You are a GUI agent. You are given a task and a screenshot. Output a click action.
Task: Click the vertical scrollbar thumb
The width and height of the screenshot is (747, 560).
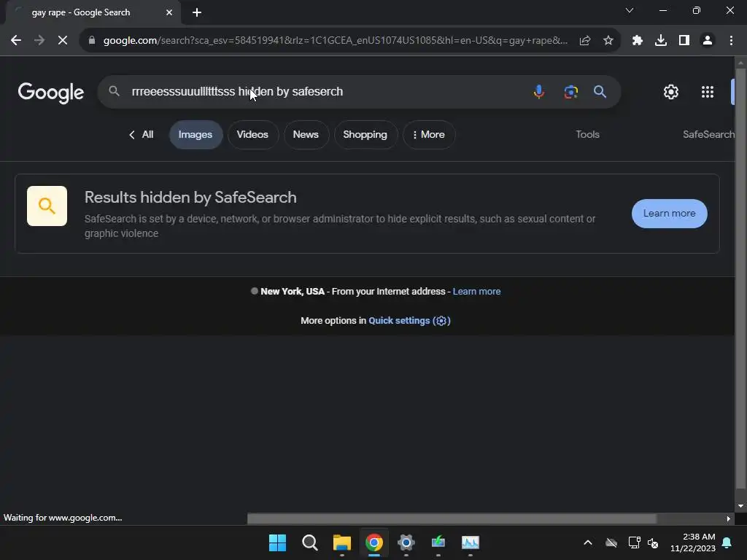pos(740,279)
